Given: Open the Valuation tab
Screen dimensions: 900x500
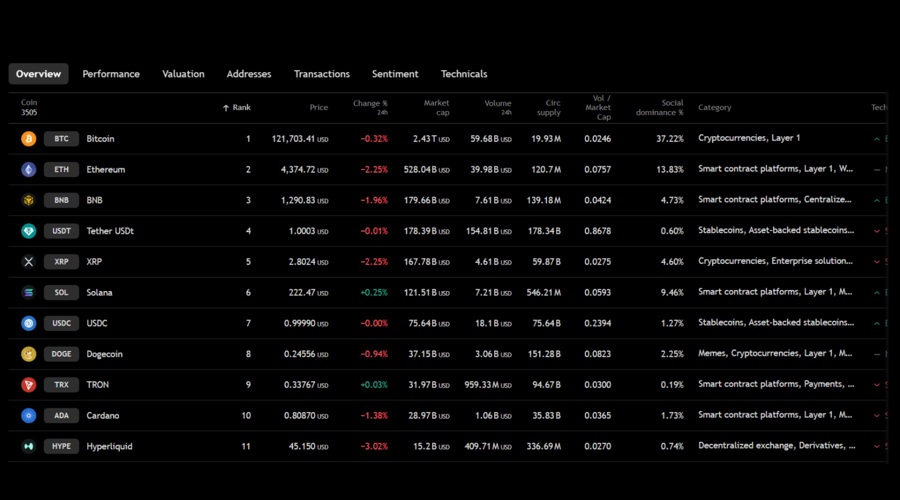Looking at the screenshot, I should [183, 74].
